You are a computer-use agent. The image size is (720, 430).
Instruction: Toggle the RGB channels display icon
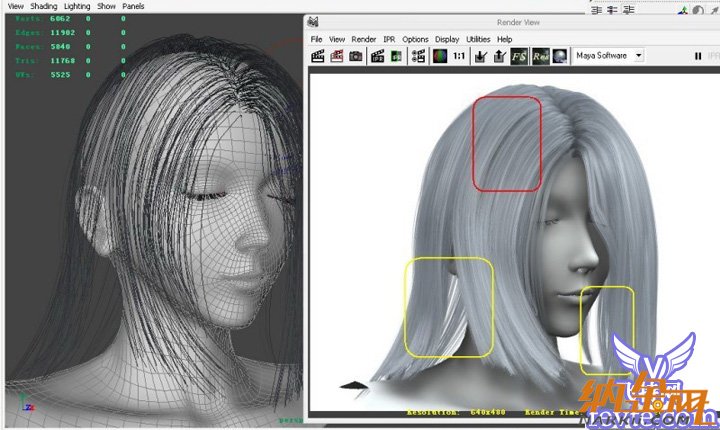[x=438, y=57]
